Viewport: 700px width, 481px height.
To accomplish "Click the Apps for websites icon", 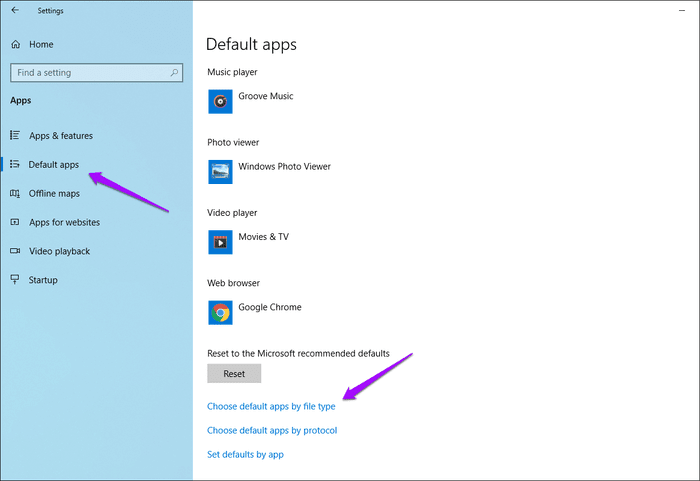I will [x=15, y=222].
